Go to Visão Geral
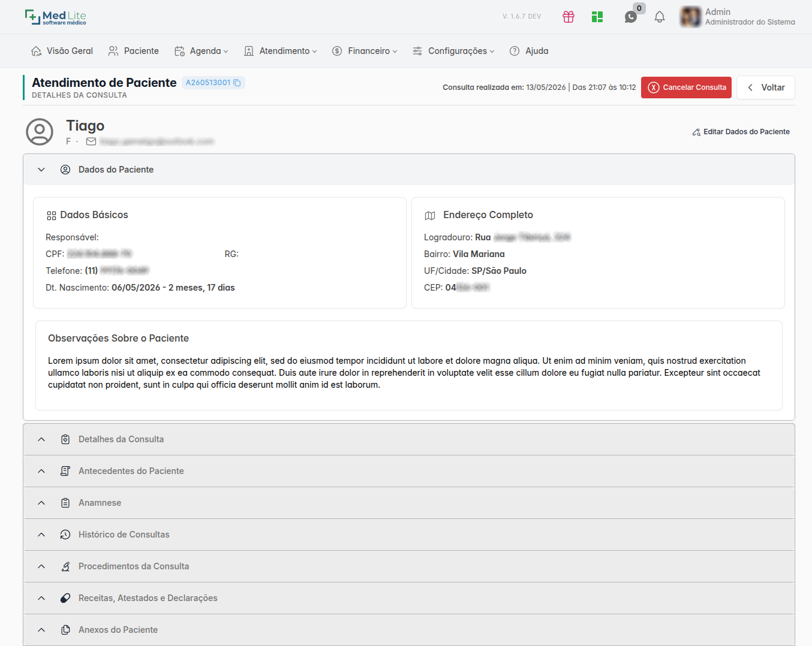This screenshot has height=646, width=812. [62, 51]
